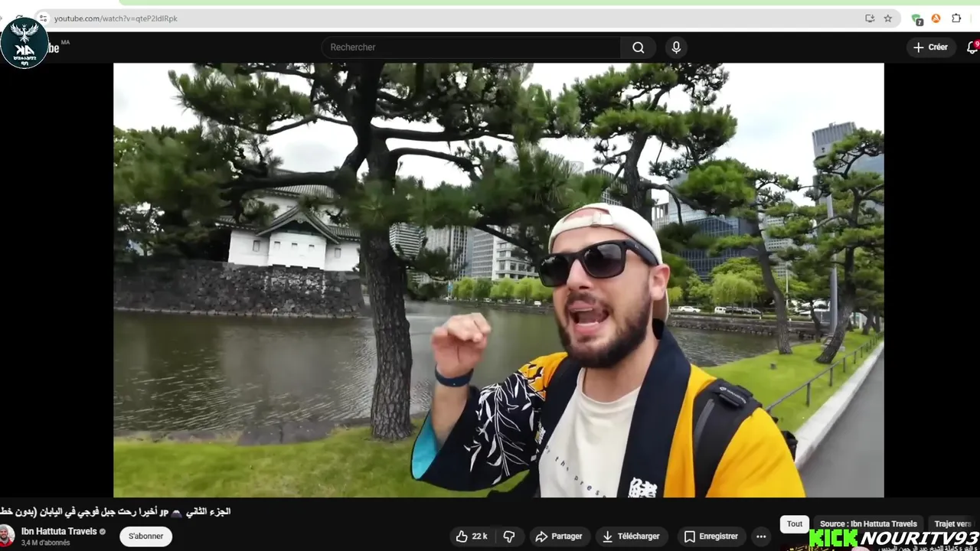This screenshot has height=551, width=980.
Task: Dislike the video with thumbs down
Action: point(509,536)
